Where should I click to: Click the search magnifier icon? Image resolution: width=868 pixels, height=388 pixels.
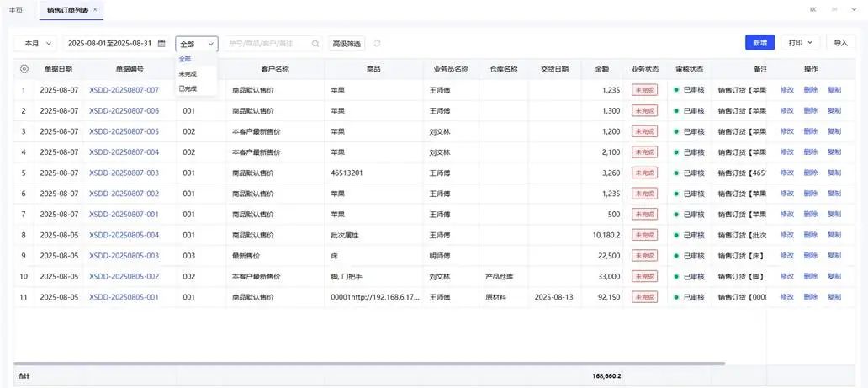coord(315,43)
